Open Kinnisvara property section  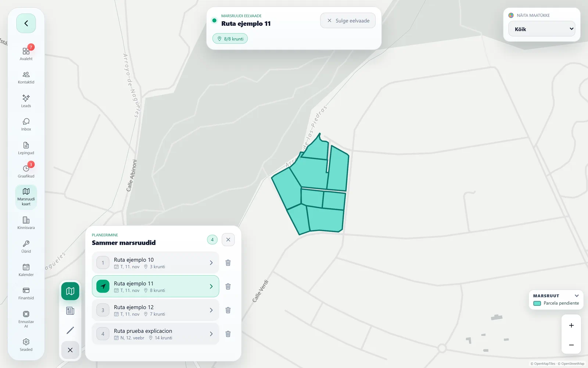click(x=26, y=223)
